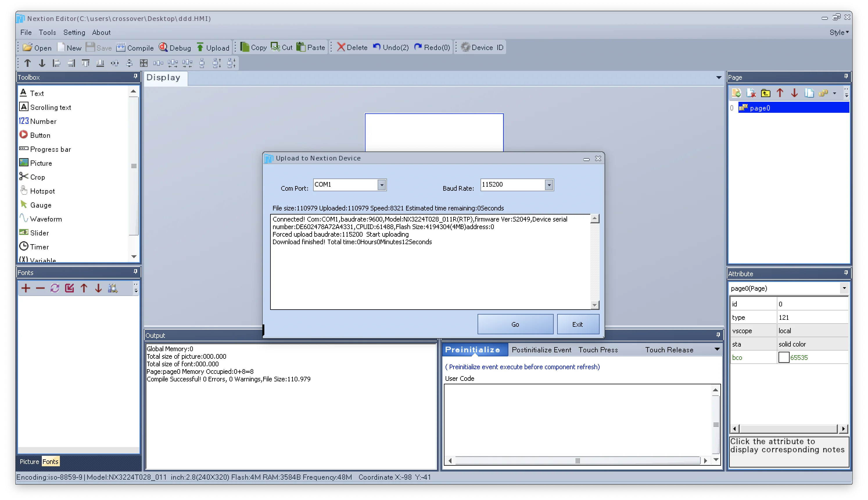Delete the page with the red X page icon
This screenshot has width=868, height=500.
point(751,93)
